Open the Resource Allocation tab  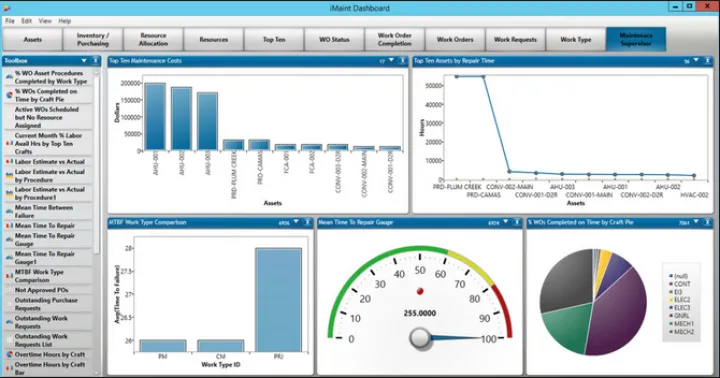click(153, 39)
